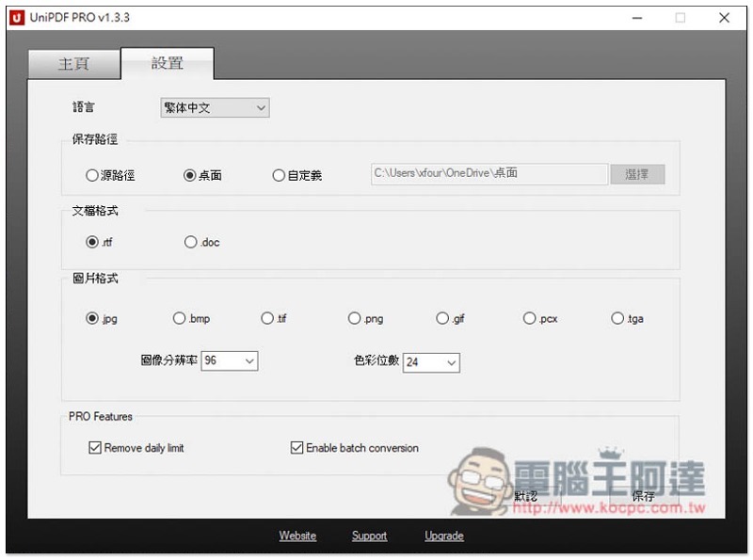Click the 選擇 browse button
This screenshot has height=560, width=753.
click(x=637, y=174)
